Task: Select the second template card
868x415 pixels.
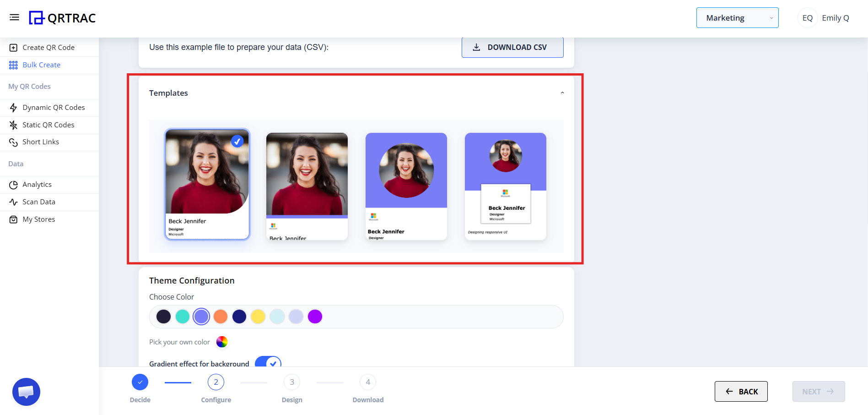Action: (307, 186)
